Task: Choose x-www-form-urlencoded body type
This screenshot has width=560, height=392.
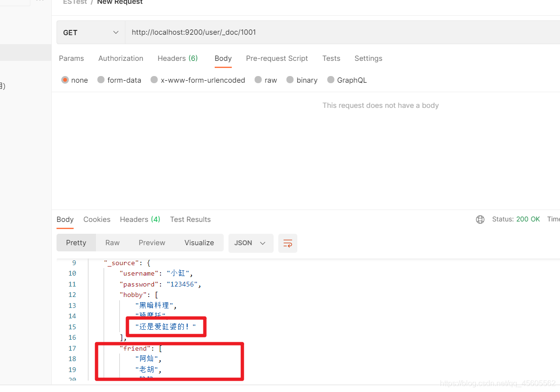Action: pyautogui.click(x=198, y=80)
